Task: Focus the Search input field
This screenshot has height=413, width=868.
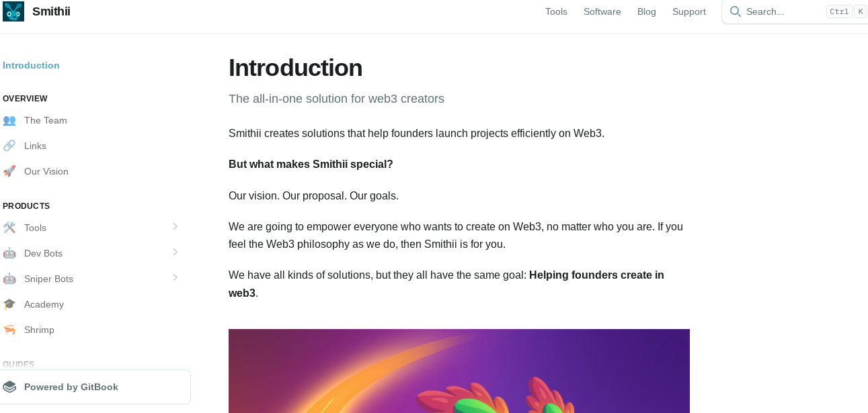Action: tap(780, 11)
